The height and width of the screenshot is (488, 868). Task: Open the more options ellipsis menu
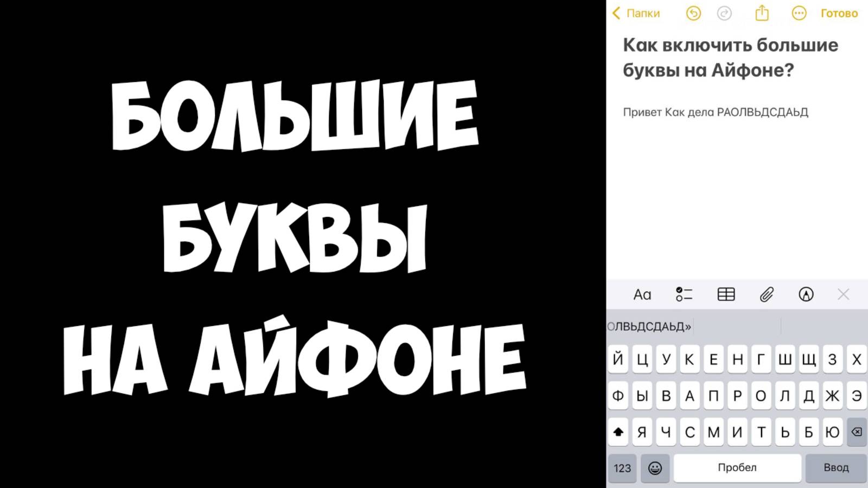click(799, 13)
